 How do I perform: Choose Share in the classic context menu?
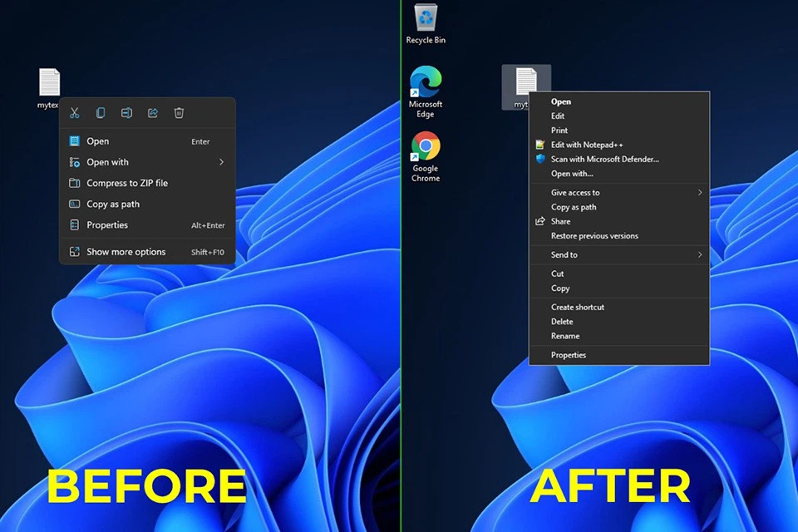(x=619, y=221)
